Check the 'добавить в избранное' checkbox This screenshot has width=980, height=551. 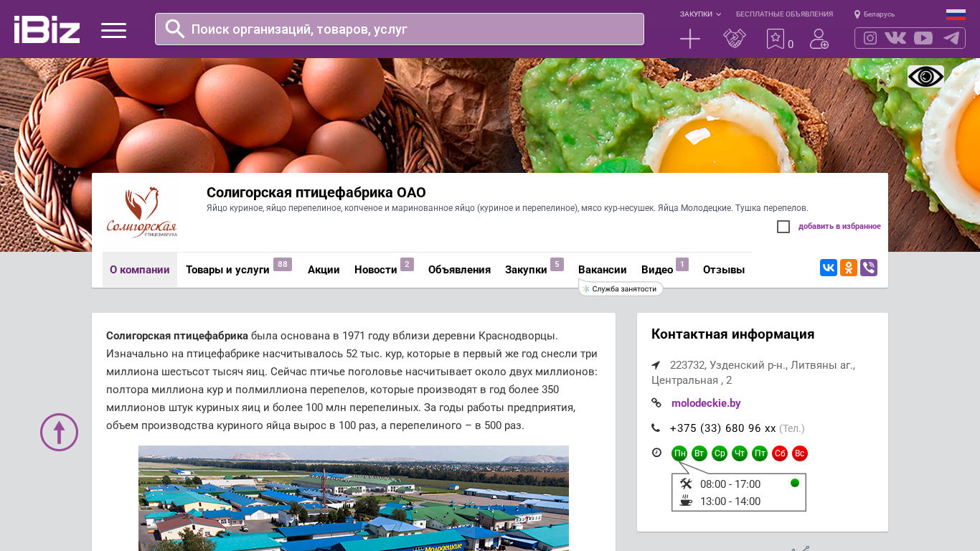tap(783, 227)
